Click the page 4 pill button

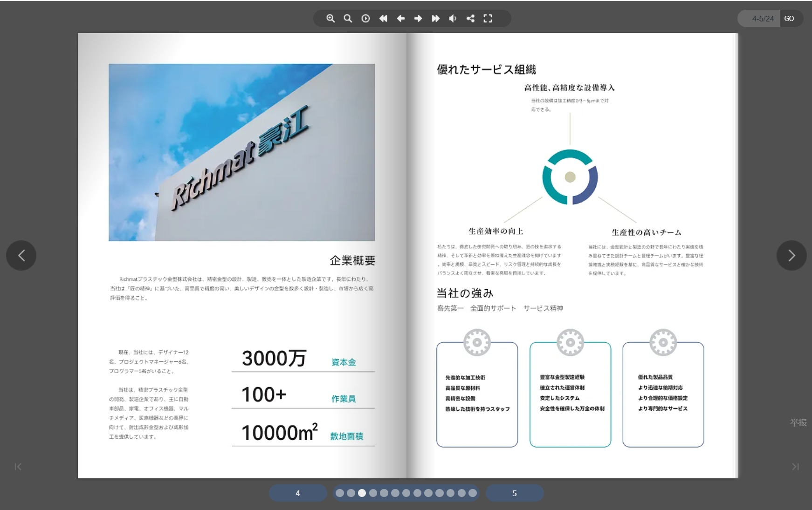pyautogui.click(x=298, y=493)
